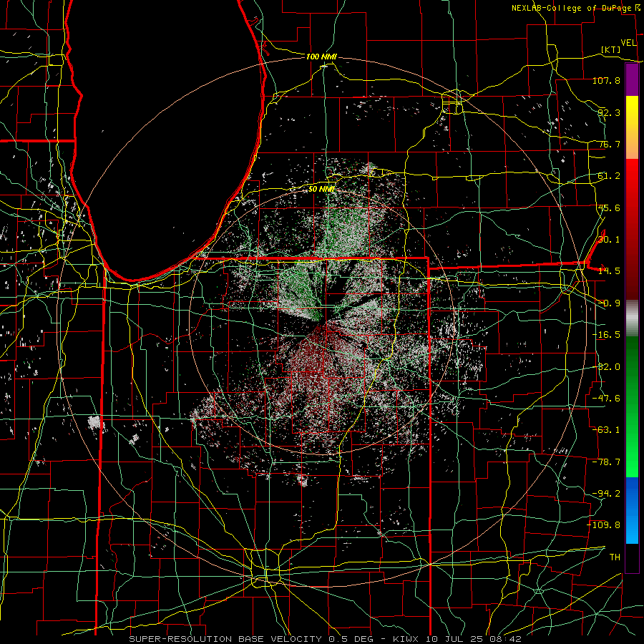
Task: Click the Super-Resolution Base Velocity caption
Action: tap(326, 639)
